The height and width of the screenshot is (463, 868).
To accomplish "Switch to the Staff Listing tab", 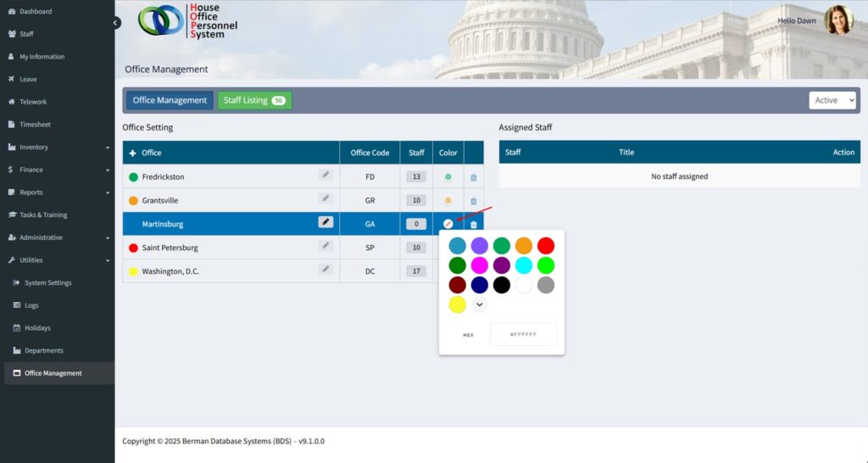I will 254,100.
